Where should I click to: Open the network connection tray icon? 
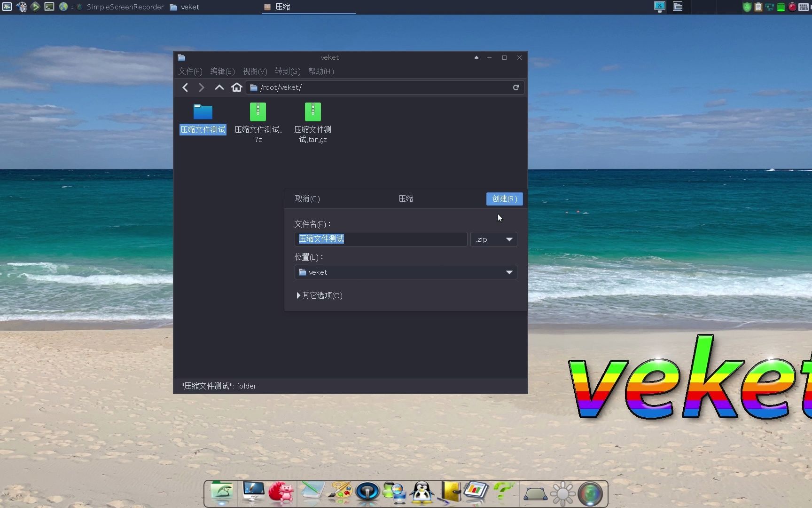coord(770,7)
